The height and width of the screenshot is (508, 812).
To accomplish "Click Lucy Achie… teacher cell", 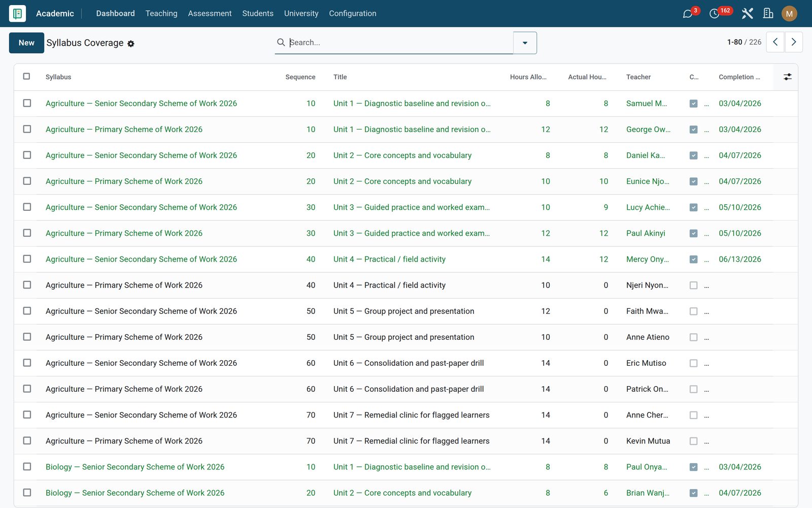I will (x=648, y=207).
